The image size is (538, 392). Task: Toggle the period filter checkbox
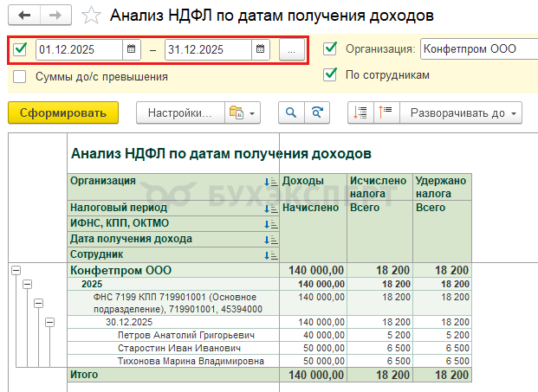coord(21,49)
